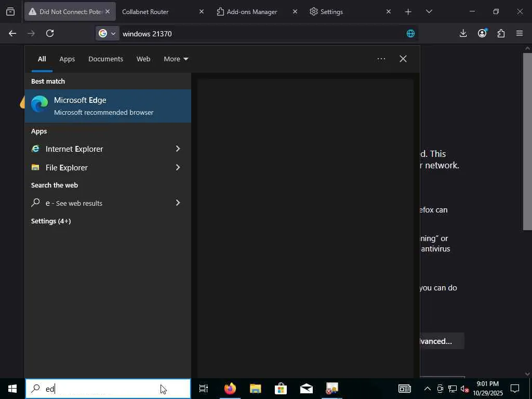Show hidden system tray icons
The height and width of the screenshot is (399, 532).
click(x=428, y=389)
